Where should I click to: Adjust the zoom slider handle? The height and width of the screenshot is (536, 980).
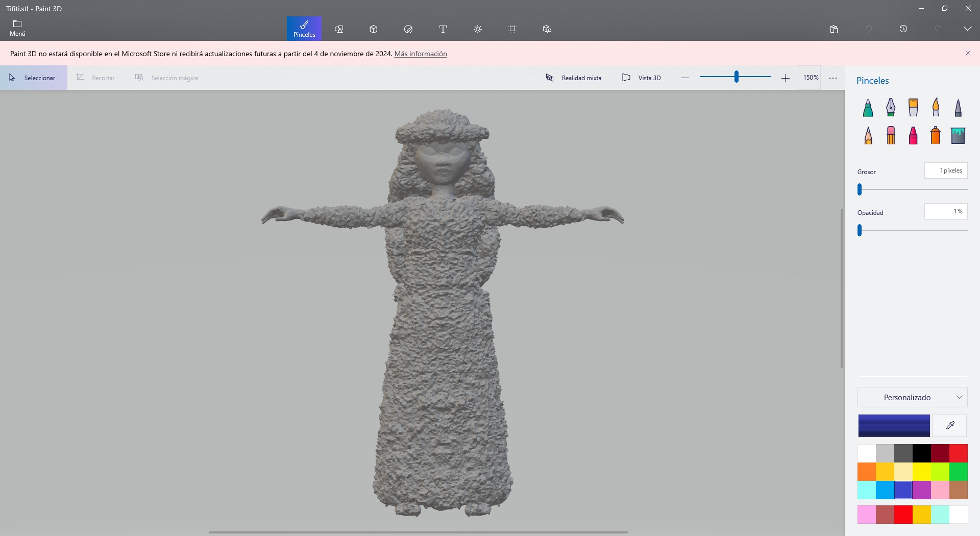pyautogui.click(x=736, y=77)
